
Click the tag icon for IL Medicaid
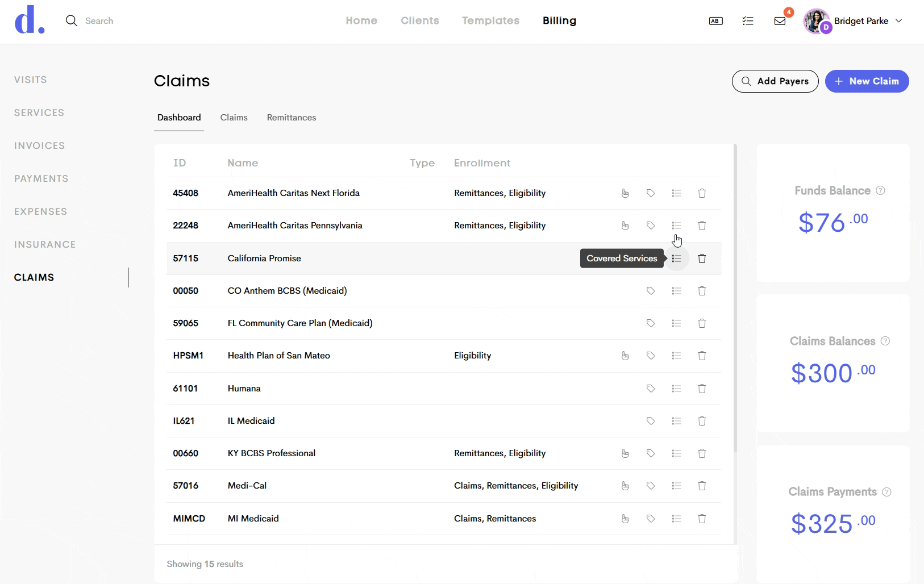tap(651, 421)
